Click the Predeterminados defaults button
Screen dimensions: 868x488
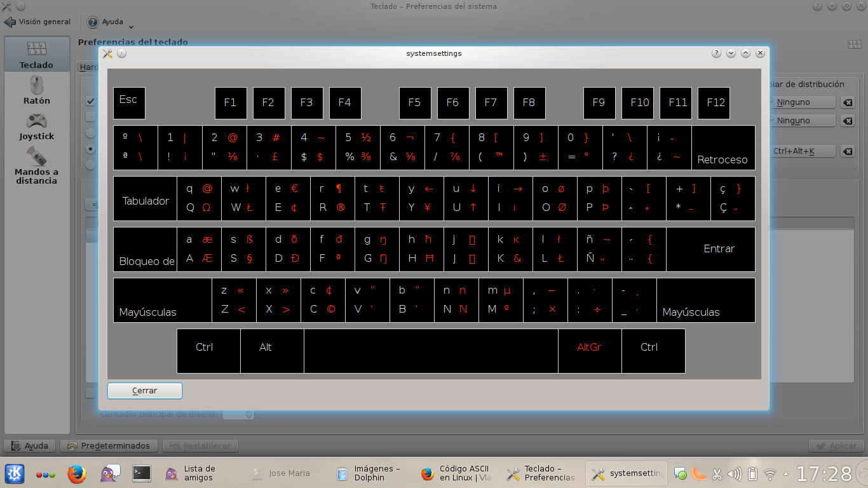tap(109, 445)
